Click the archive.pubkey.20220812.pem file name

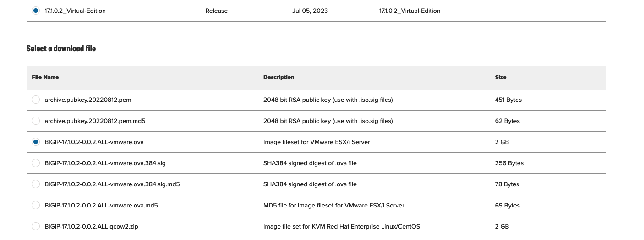(x=88, y=100)
